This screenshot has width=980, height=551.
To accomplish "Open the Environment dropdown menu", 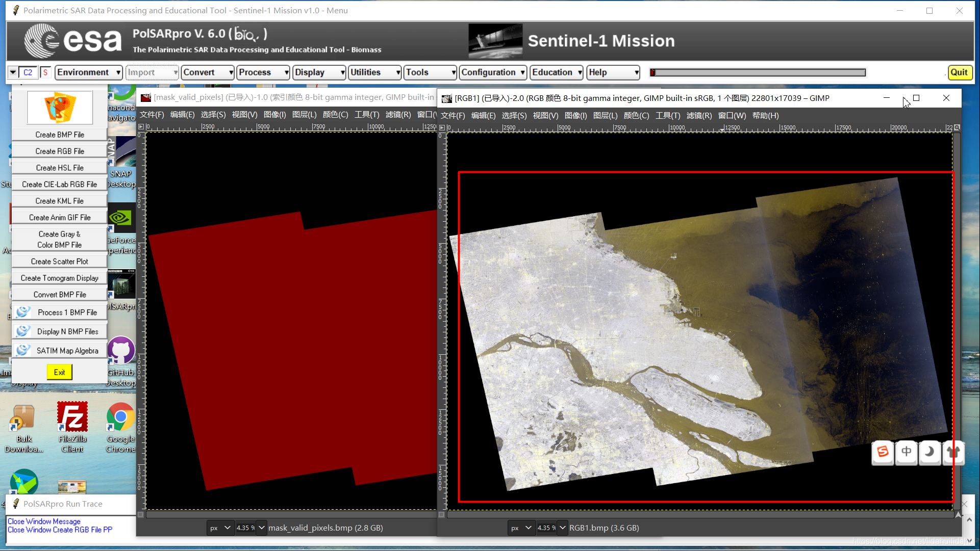I will pos(88,72).
